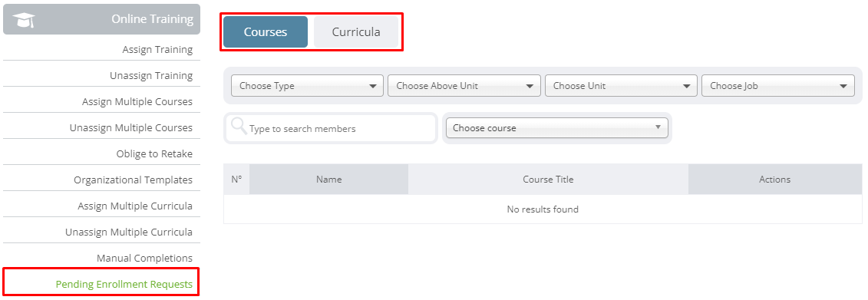This screenshot has height=300, width=868.
Task: Open Manual Completions
Action: pos(144,258)
